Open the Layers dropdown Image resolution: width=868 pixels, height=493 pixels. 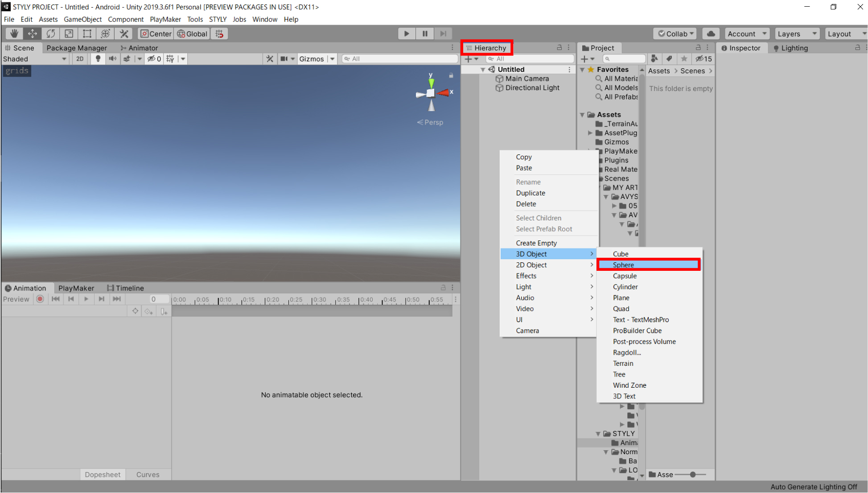(797, 33)
